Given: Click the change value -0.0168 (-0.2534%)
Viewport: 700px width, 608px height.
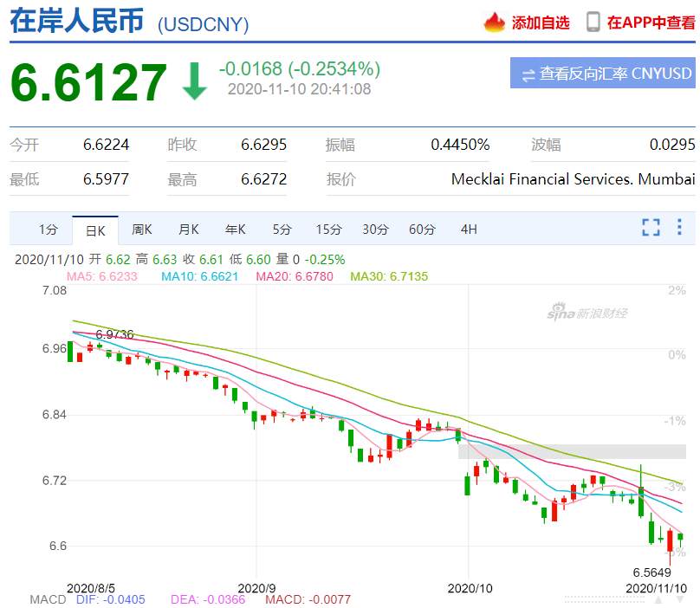Looking at the screenshot, I should click(300, 68).
